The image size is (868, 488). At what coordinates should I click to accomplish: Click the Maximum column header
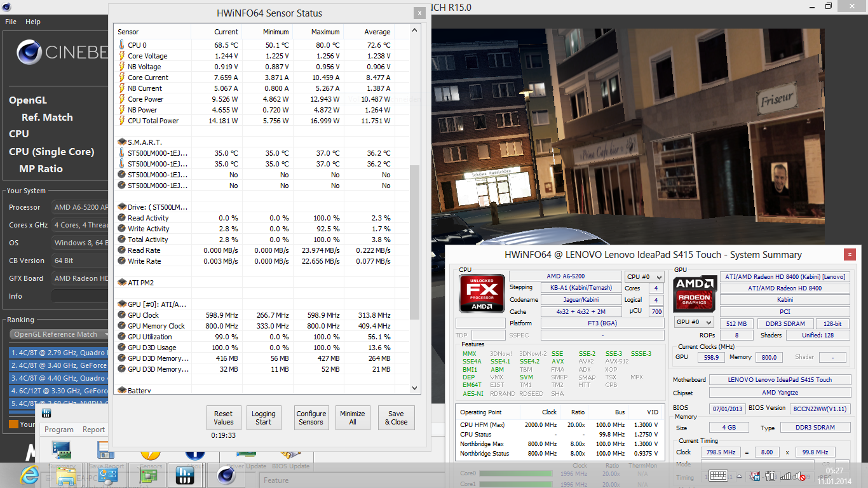318,32
